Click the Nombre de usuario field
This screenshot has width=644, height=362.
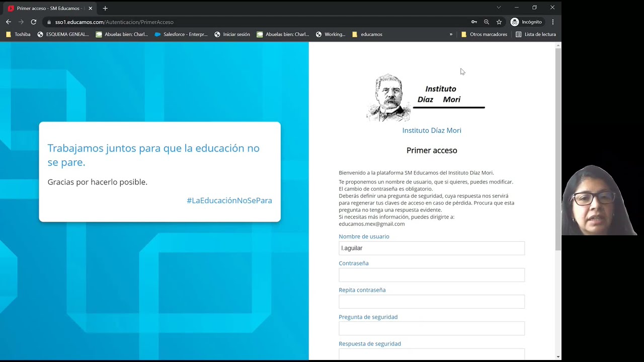(432, 248)
